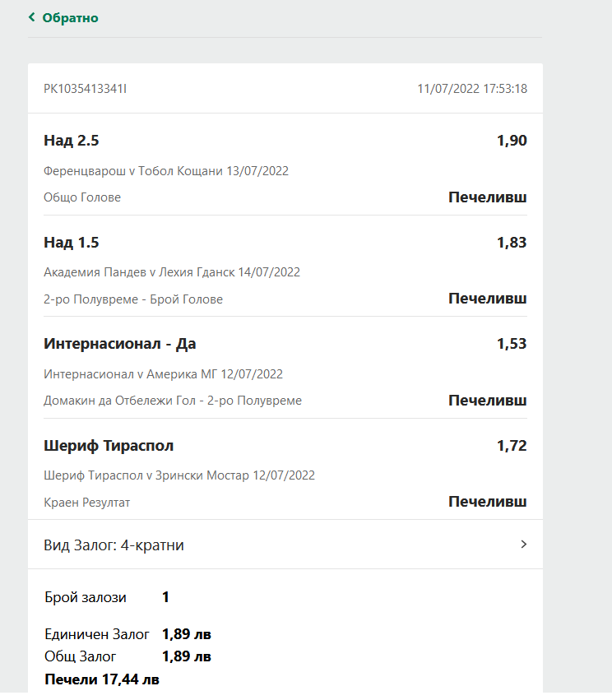Screen dimensions: 612x700
Task: Click the chevron next to 4-кратни
Action: point(523,544)
